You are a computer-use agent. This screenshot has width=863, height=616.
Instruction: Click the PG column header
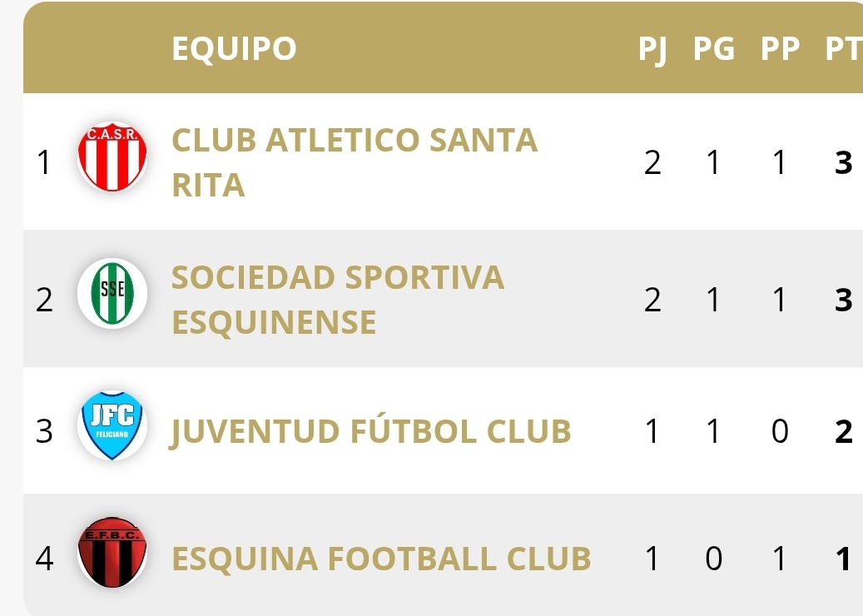click(714, 49)
